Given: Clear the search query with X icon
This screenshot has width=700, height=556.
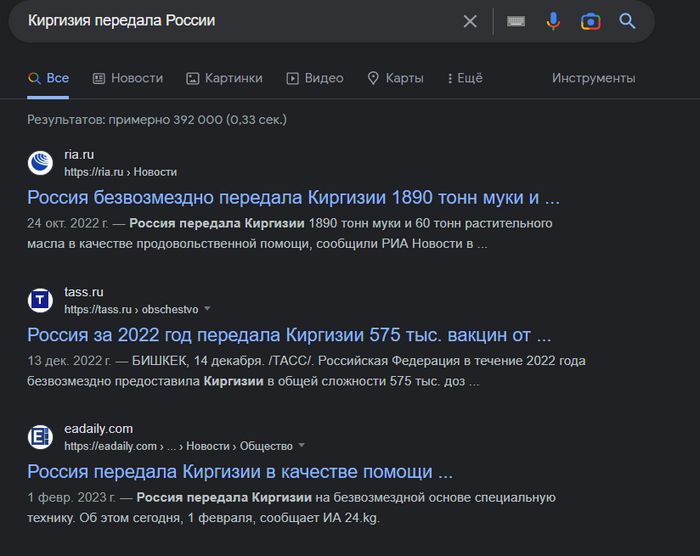Looking at the screenshot, I should [470, 21].
